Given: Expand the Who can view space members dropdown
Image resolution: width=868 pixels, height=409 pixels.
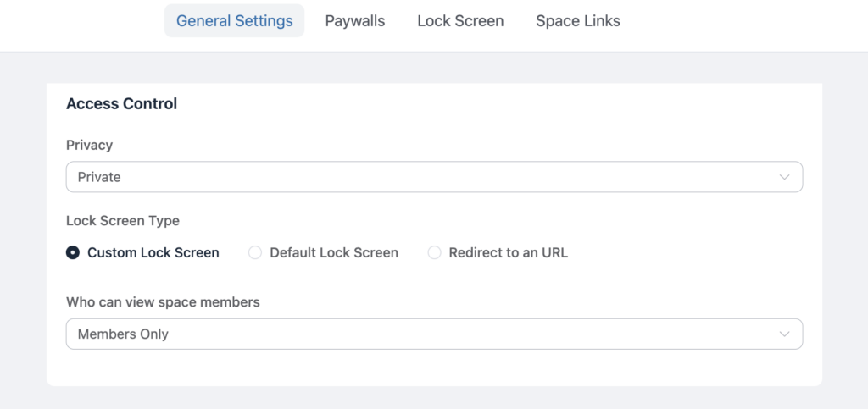Looking at the screenshot, I should (x=434, y=334).
